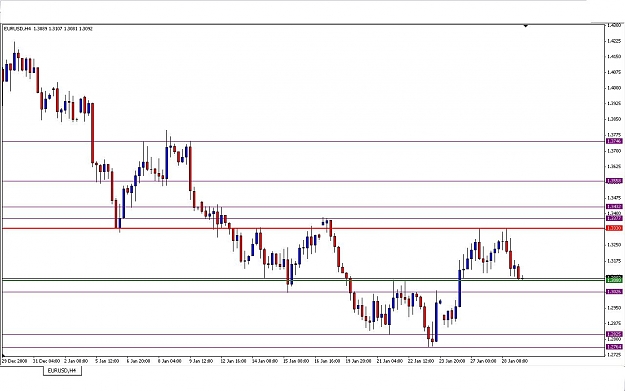Select the purple horizontal line at 1.3746

click(x=303, y=141)
